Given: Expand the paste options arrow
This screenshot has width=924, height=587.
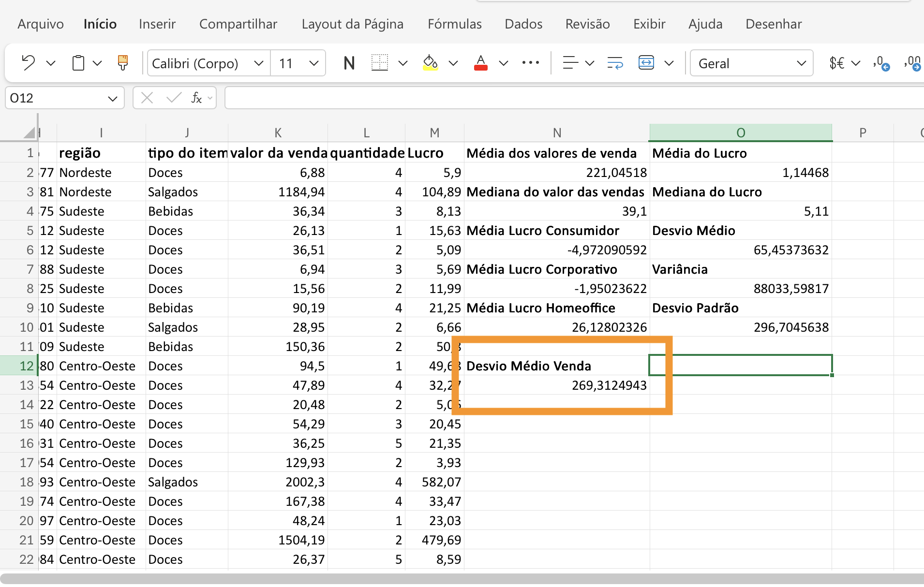Looking at the screenshot, I should (97, 63).
